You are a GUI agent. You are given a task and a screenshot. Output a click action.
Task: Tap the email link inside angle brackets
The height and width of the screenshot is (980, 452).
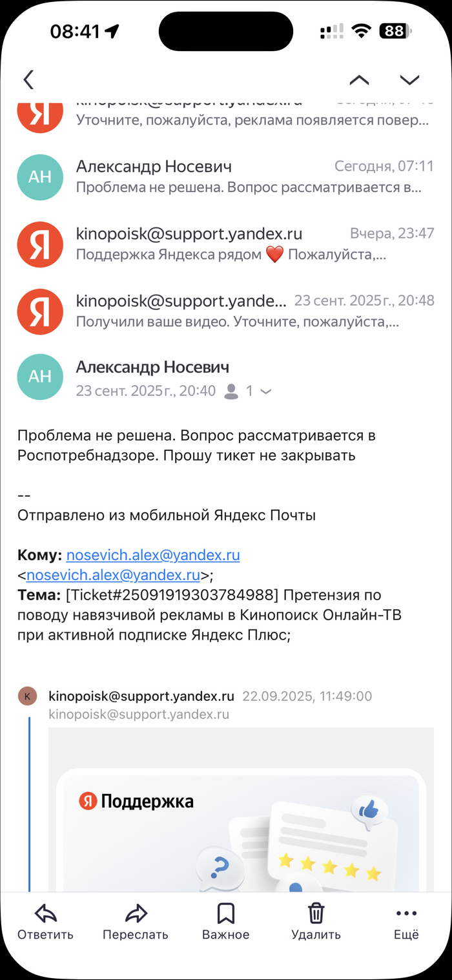[x=113, y=575]
